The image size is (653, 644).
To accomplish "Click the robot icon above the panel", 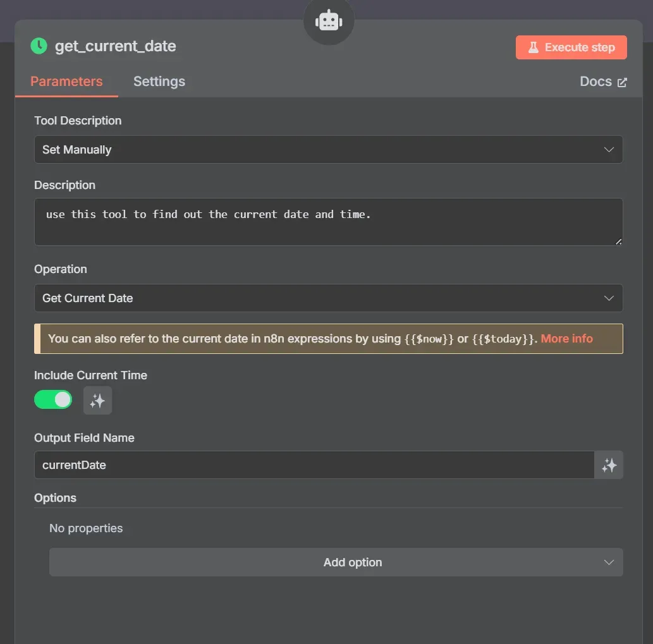I will click(329, 21).
